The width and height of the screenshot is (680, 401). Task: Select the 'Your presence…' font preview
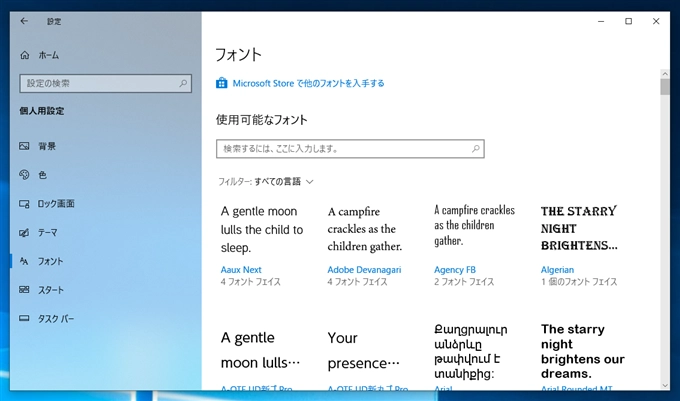[x=363, y=350]
